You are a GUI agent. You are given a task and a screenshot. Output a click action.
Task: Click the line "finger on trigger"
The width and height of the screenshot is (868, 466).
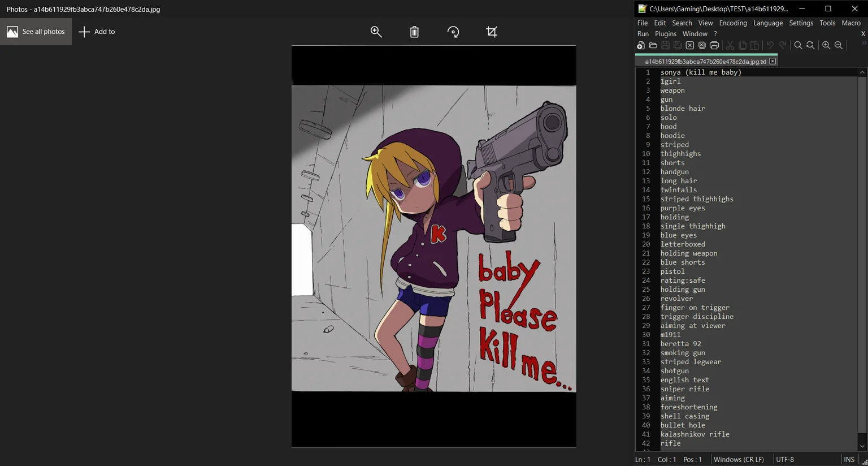695,308
